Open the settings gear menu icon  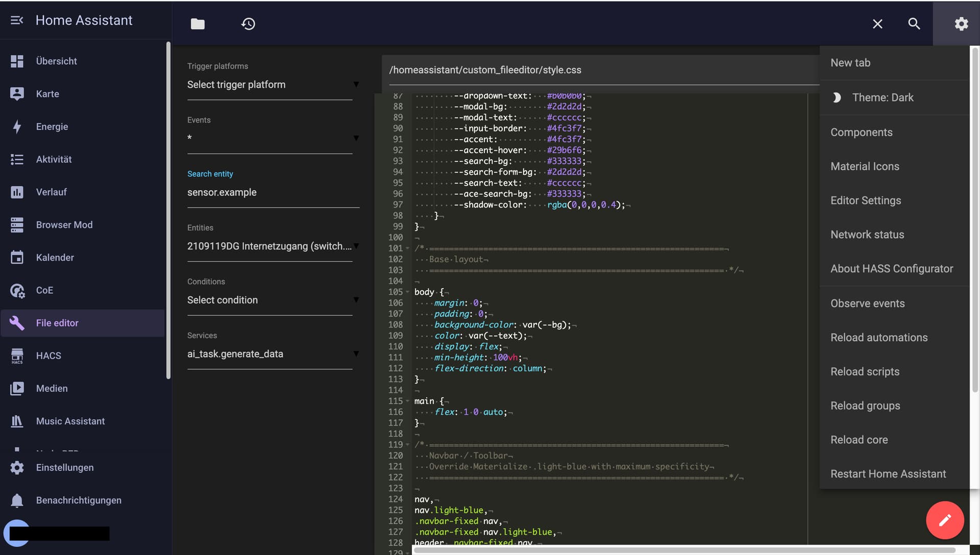[961, 24]
